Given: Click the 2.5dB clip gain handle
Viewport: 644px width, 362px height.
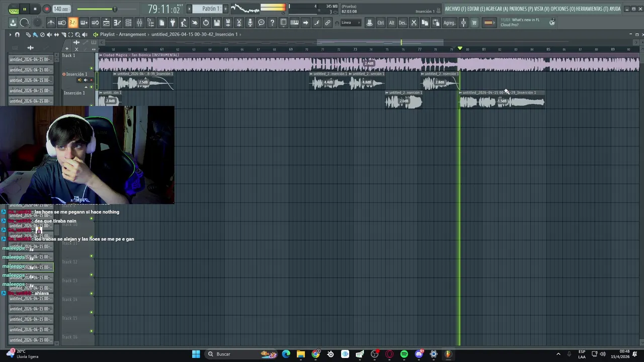Looking at the screenshot, I should click(x=143, y=82).
